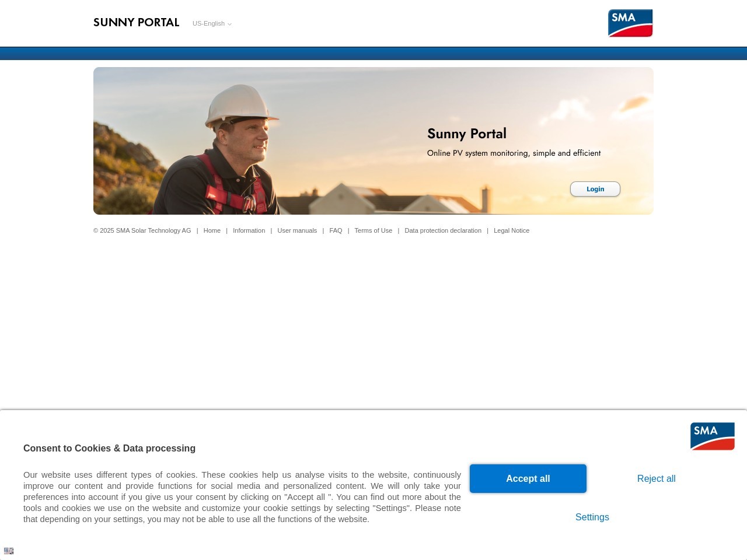Accept all cookies

click(x=528, y=478)
